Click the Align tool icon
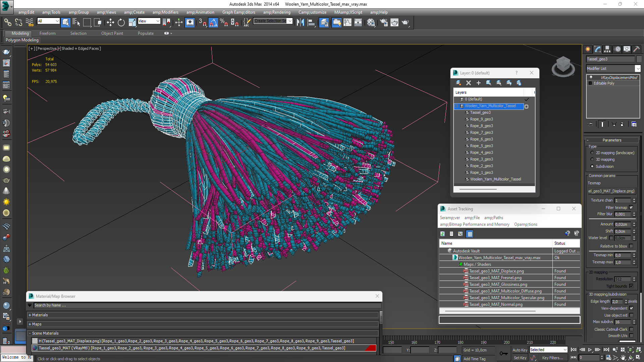Screen dimensions: 644x362 tap(311, 22)
